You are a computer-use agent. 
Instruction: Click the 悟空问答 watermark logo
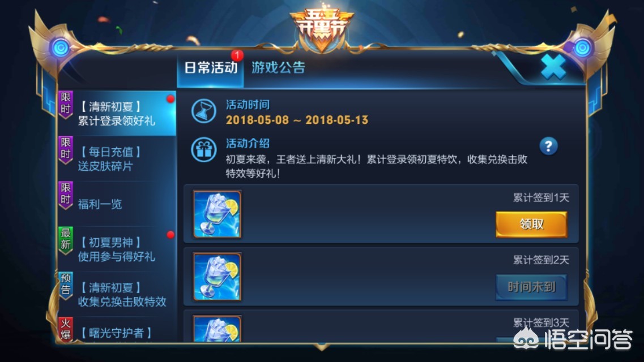click(x=573, y=339)
